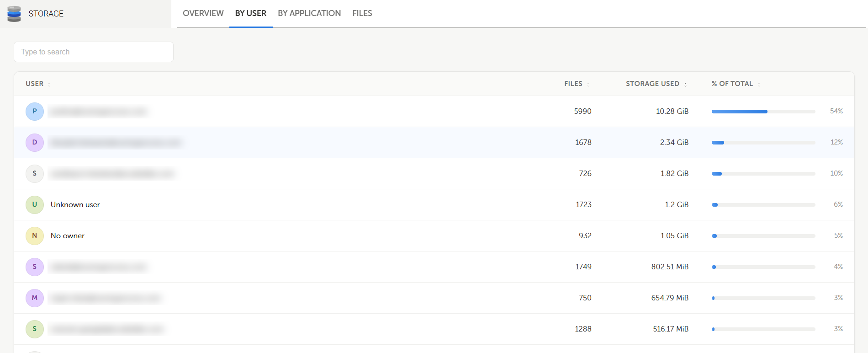
Task: Click the 1749 files count
Action: [583, 267]
